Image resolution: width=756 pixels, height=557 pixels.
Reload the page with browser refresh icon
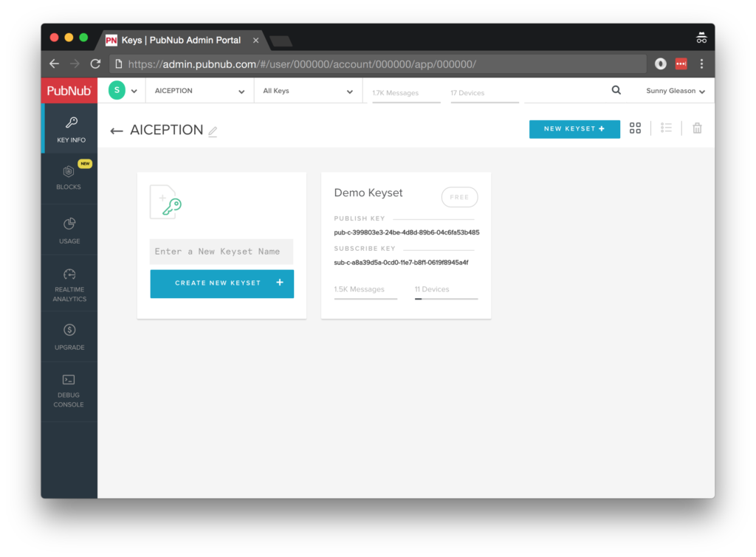pos(95,64)
